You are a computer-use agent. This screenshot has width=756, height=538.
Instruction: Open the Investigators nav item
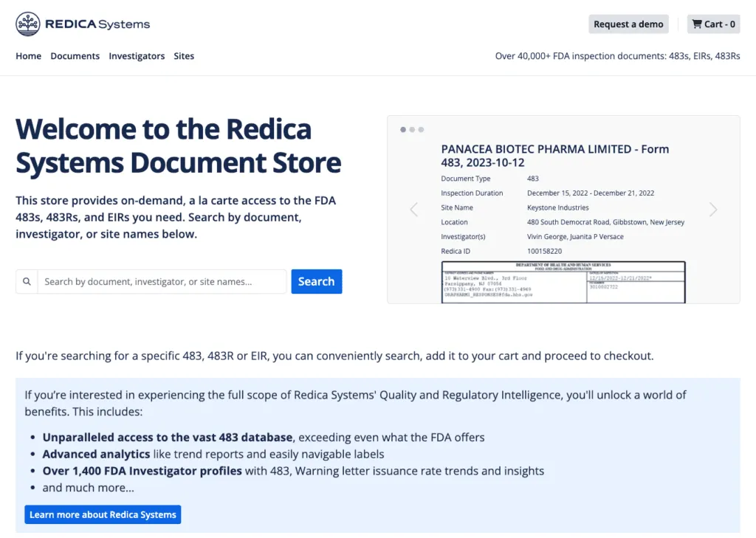tap(137, 56)
